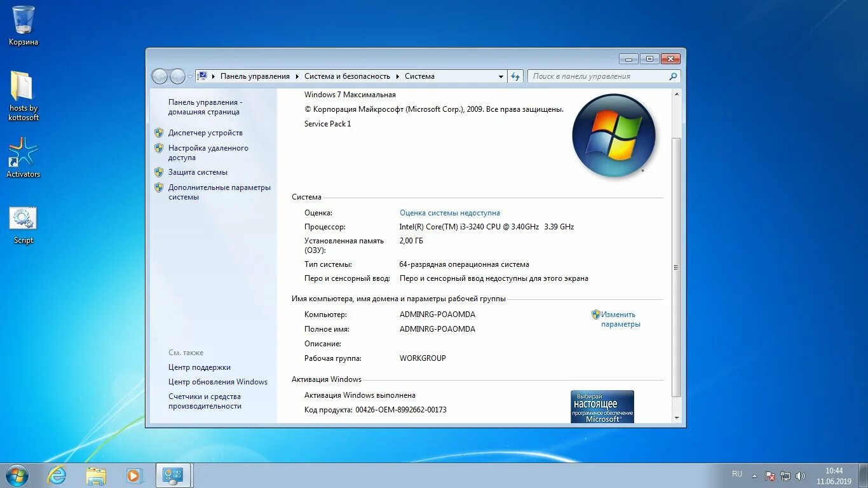Screen dimensions: 868x488
Task: Click Show Desktop strip at taskbar end
Action: 864,475
